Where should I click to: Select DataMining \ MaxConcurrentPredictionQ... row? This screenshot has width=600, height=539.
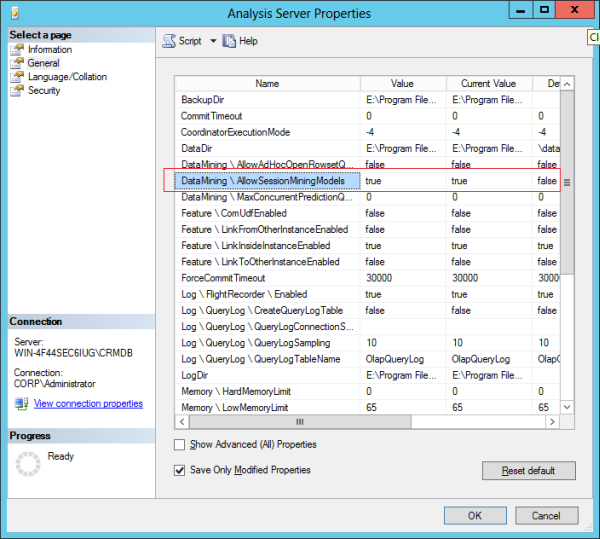tap(367, 197)
